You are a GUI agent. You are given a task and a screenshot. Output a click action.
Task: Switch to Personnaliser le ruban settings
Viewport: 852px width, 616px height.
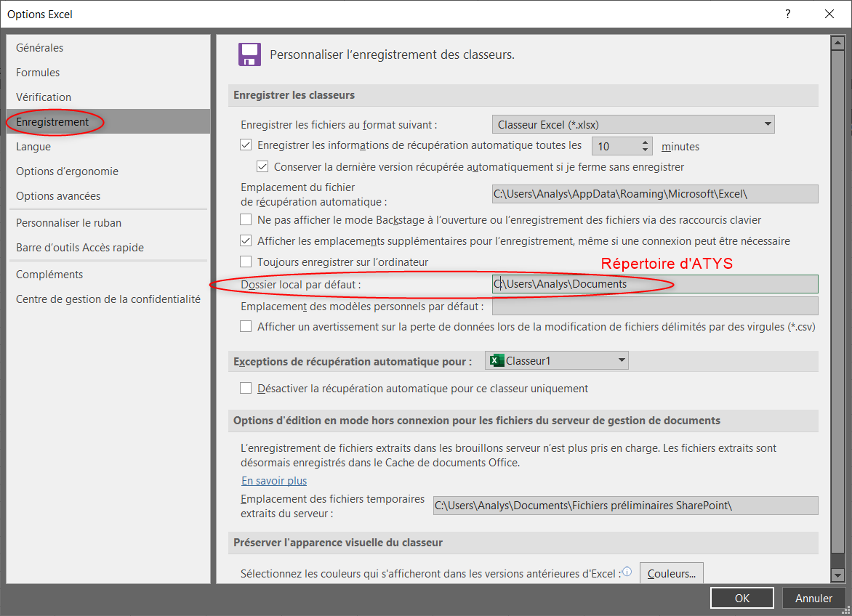68,223
